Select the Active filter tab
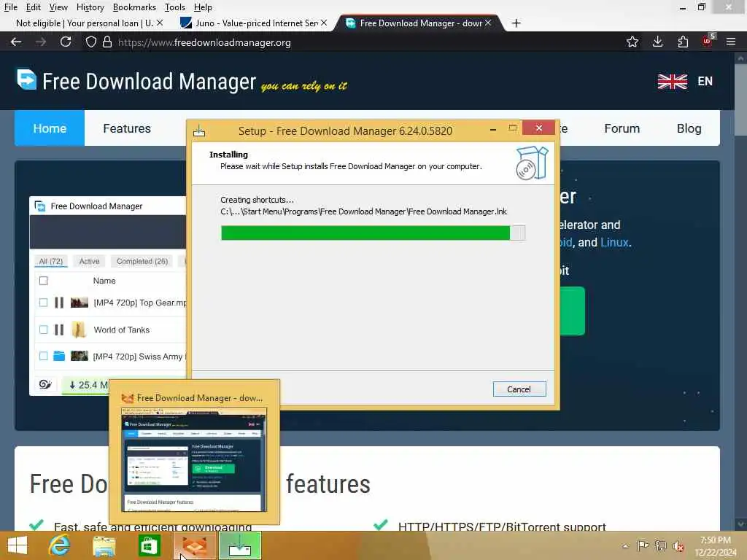Viewport: 747px width, 560px height. (89, 261)
